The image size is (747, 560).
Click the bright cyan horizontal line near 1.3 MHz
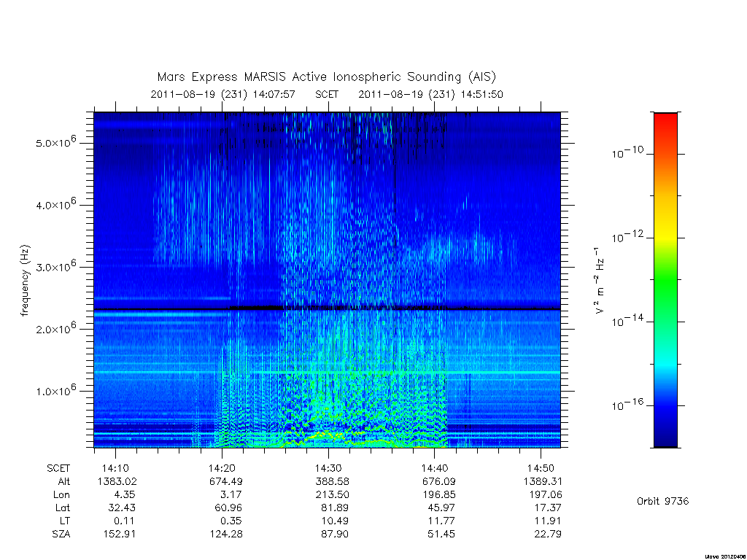coord(327,372)
